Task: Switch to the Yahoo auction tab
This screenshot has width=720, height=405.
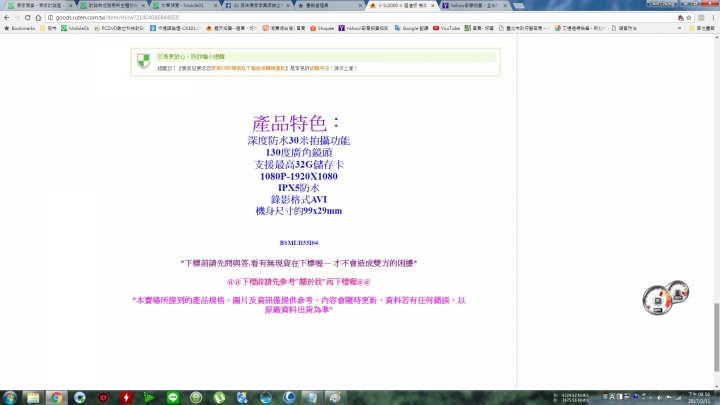Action: coord(475,6)
